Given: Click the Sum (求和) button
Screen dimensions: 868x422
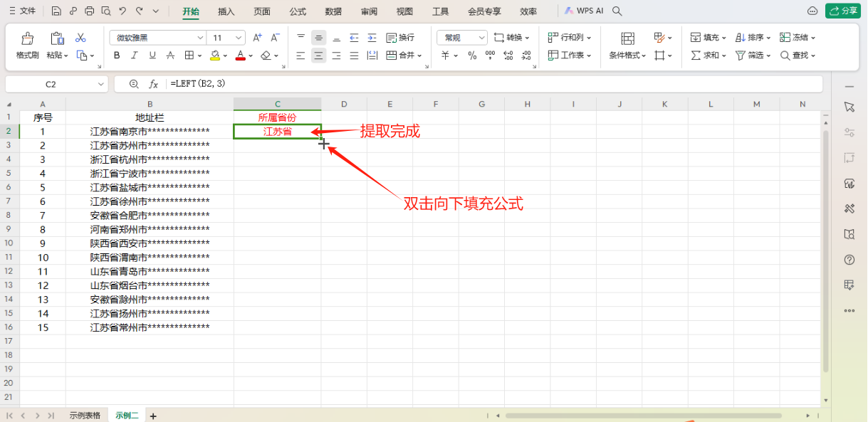Looking at the screenshot, I should click(x=708, y=55).
